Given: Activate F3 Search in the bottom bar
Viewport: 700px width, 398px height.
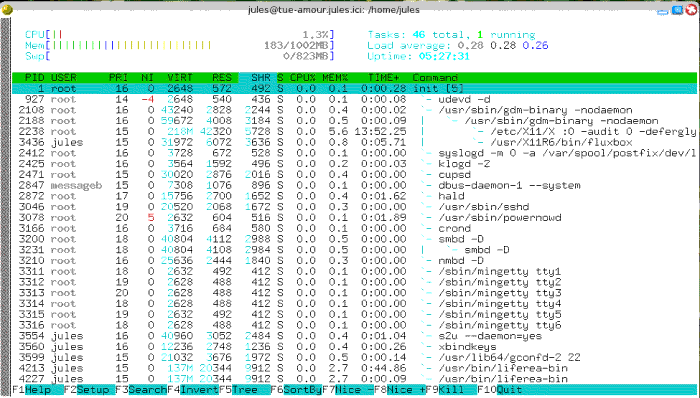Looking at the screenshot, I should (141, 390).
